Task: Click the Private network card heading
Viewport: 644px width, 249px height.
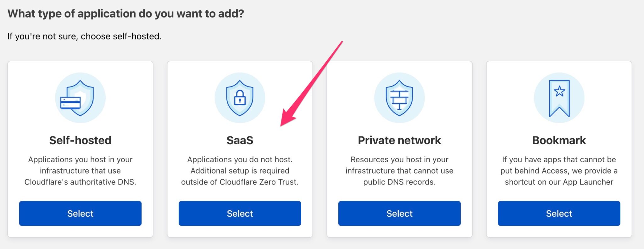Action: pos(399,140)
